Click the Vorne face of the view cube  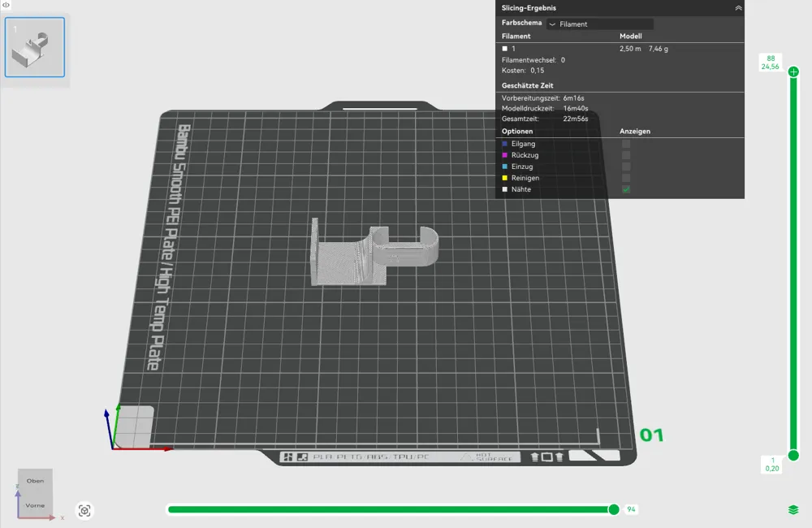pyautogui.click(x=35, y=505)
